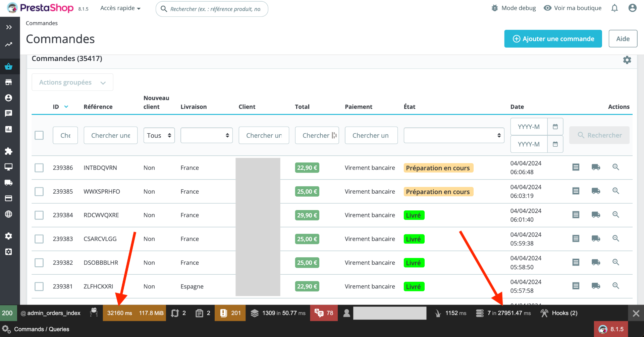View details magnifier for order 239384
The width and height of the screenshot is (644, 337).
click(x=616, y=214)
